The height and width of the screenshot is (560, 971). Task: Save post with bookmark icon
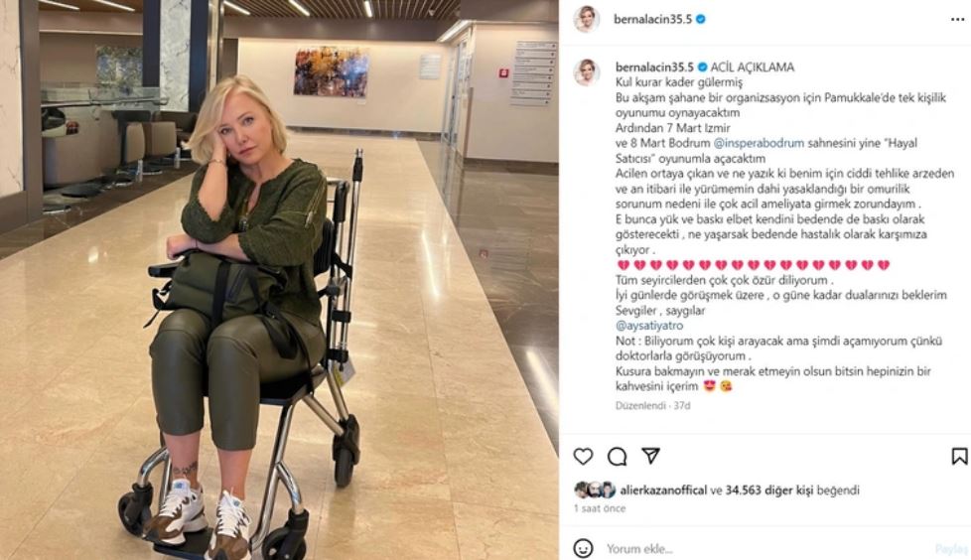point(959,457)
